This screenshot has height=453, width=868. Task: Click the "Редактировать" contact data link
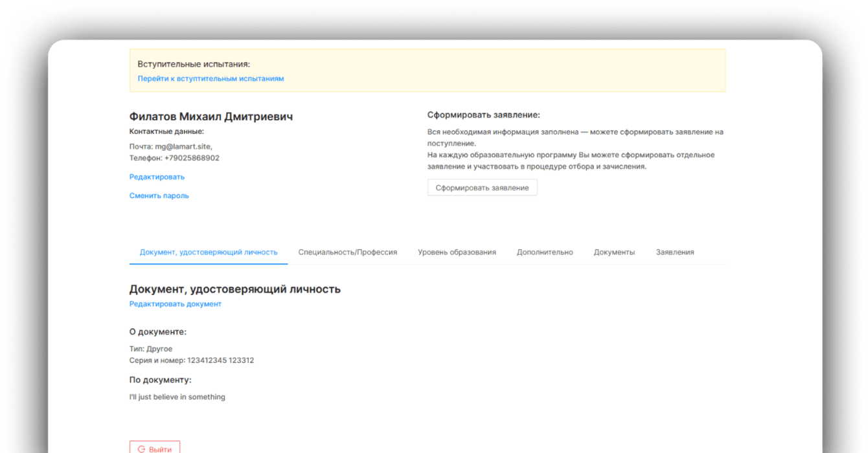(157, 177)
